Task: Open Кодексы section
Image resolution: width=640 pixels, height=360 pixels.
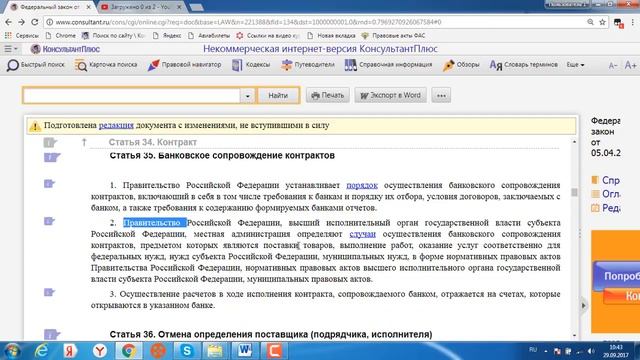Action: 251,65
